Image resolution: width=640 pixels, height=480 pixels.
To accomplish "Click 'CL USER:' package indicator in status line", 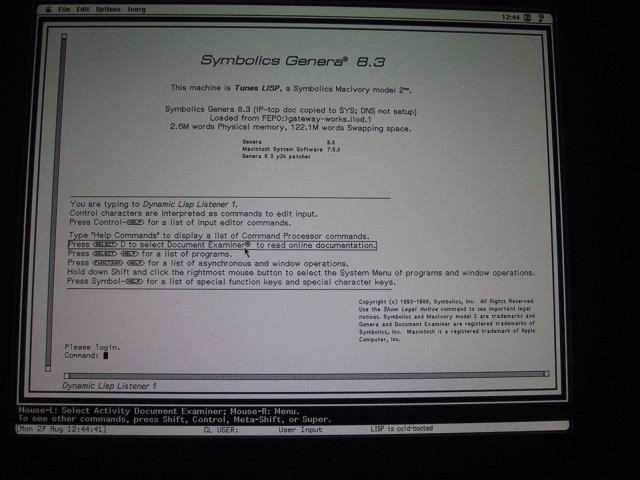I will (221, 429).
